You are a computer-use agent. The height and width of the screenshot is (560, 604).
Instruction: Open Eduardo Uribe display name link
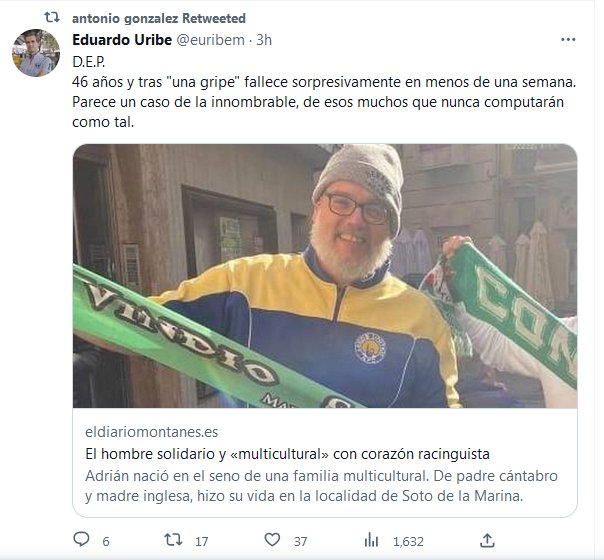(122, 40)
